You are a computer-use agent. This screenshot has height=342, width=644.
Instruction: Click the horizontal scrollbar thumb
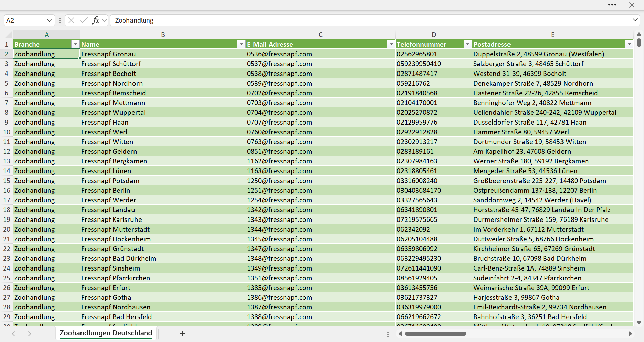point(435,334)
